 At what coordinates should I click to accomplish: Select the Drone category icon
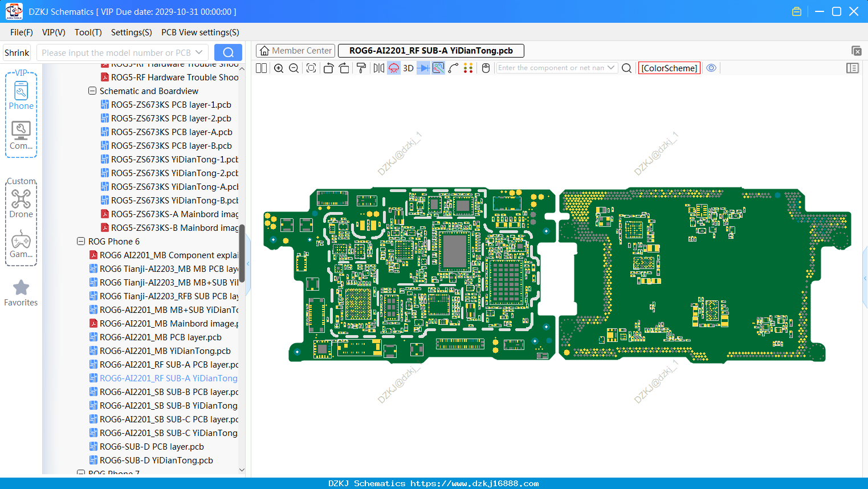(21, 203)
